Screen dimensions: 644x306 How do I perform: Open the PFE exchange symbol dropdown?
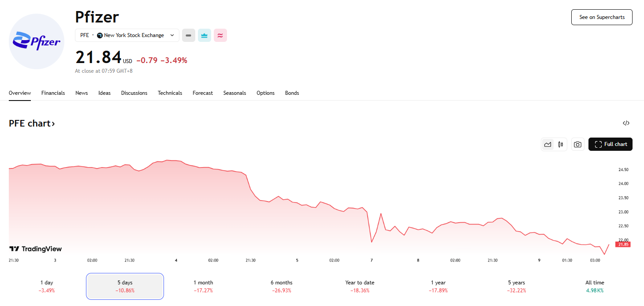point(127,35)
